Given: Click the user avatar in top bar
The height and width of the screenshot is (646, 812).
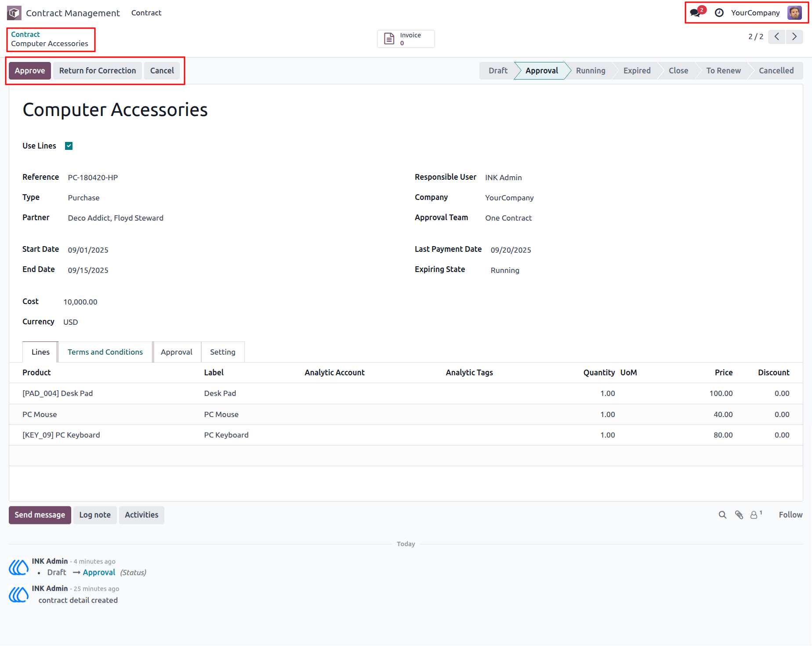Looking at the screenshot, I should pos(794,13).
